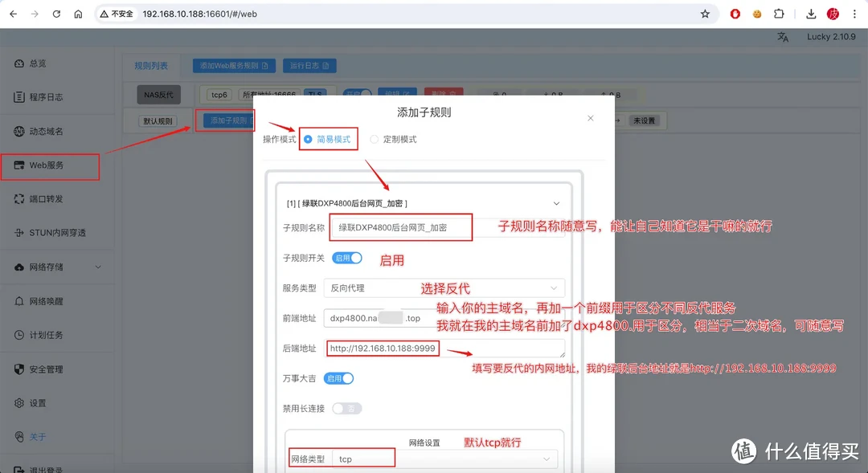
Task: Expand the 网络存储 sidebar submenu
Action: coord(98,267)
